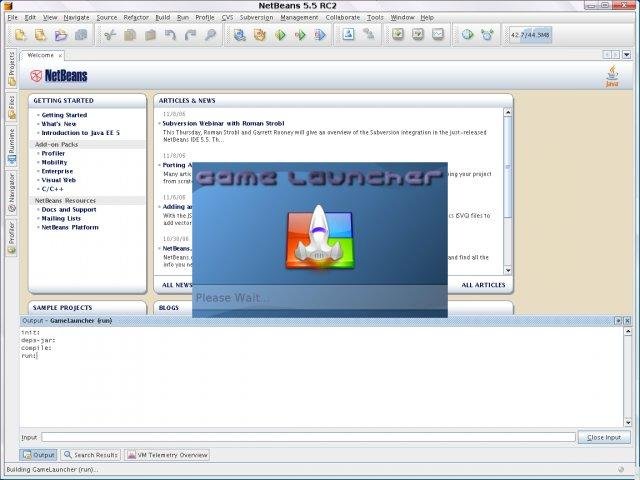Close the Welcome tab with its x
Image resolution: width=640 pixels, height=480 pixels.
coord(60,56)
